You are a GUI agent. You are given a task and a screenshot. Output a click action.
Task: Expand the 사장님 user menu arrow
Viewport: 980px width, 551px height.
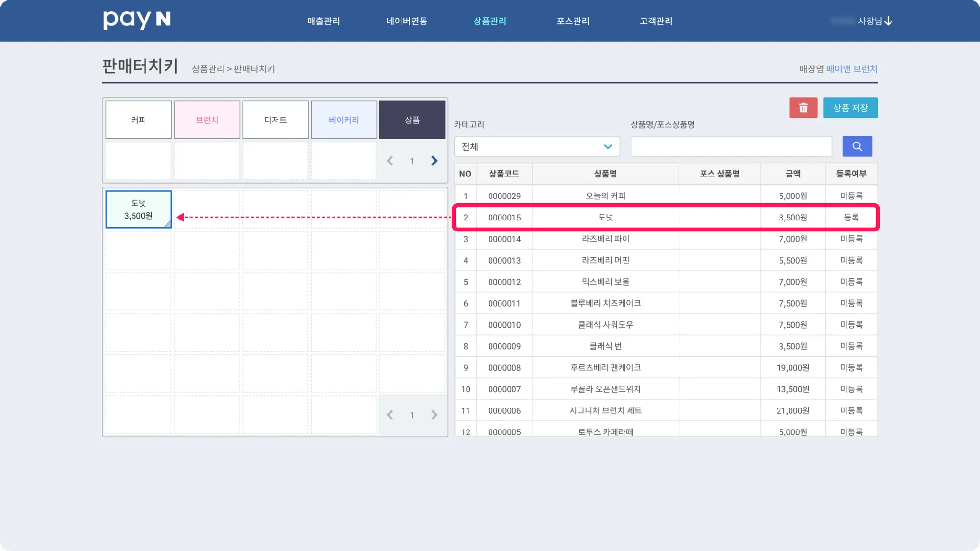pos(889,21)
